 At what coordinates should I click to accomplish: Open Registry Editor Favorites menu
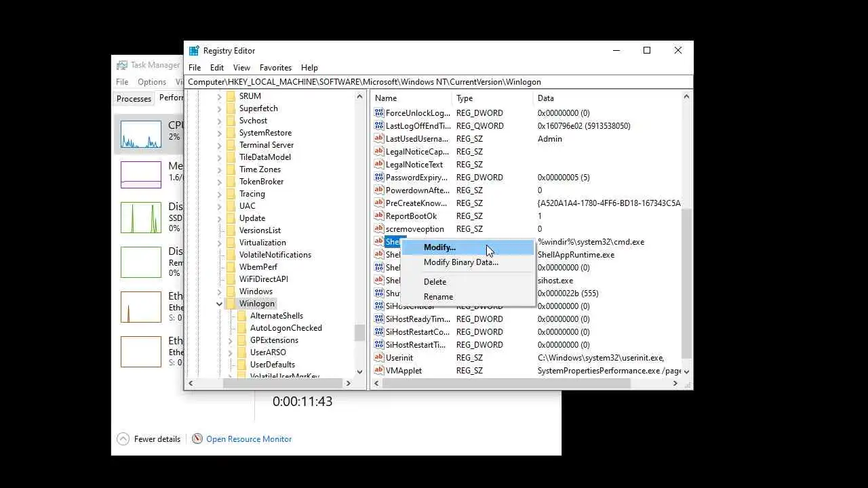[x=275, y=68]
